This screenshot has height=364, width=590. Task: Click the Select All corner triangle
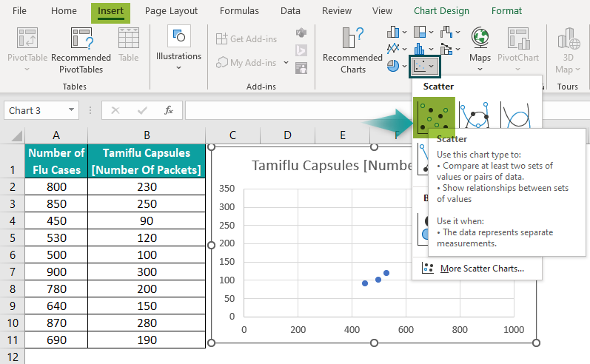[16, 135]
